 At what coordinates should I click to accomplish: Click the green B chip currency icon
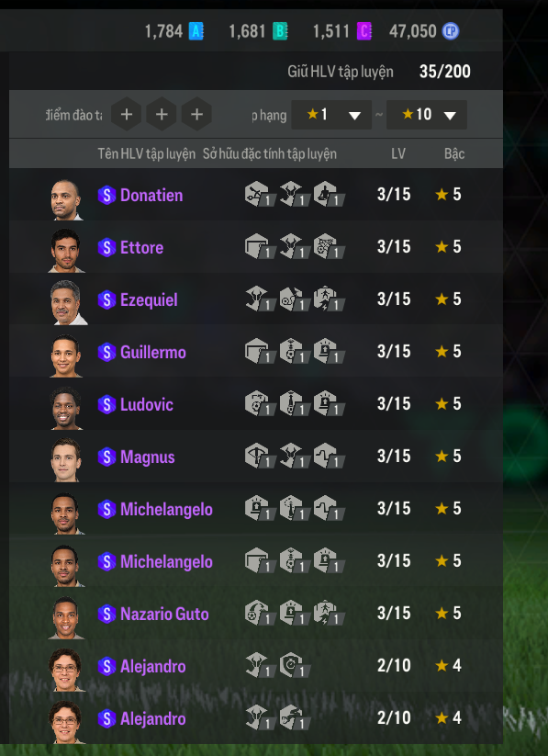[280, 32]
